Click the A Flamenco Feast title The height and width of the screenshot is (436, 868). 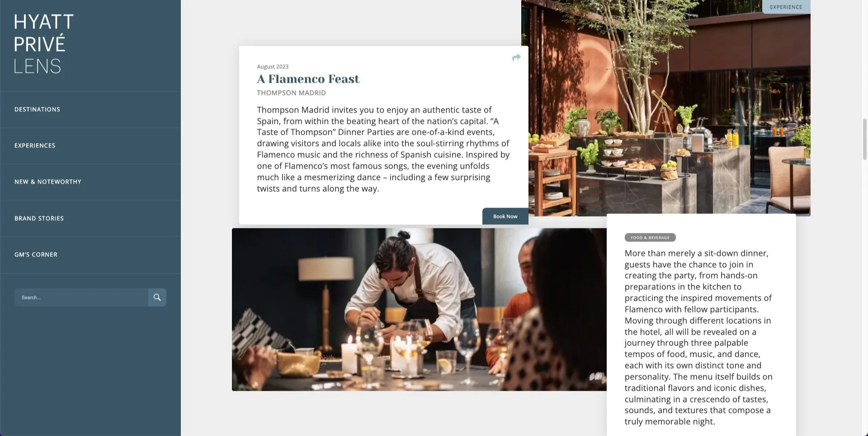pyautogui.click(x=308, y=79)
